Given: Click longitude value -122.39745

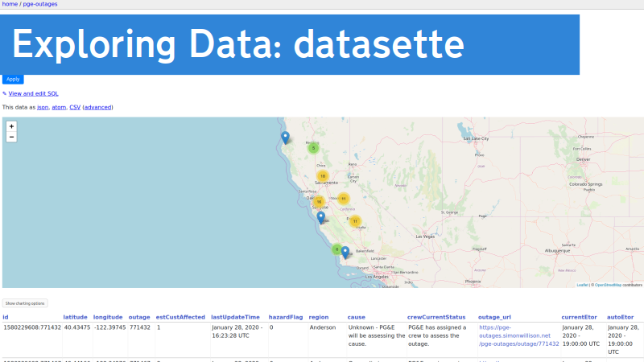Looking at the screenshot, I should [x=109, y=327].
